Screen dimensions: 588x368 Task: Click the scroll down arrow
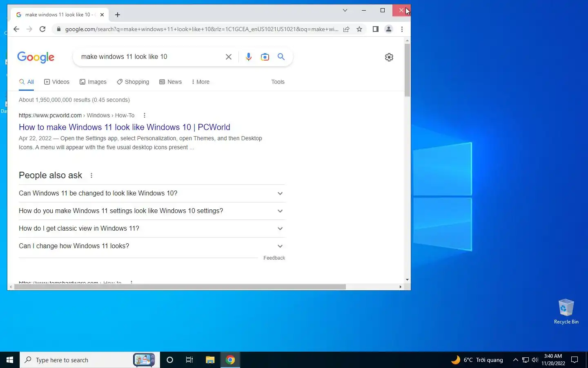pyautogui.click(x=407, y=280)
